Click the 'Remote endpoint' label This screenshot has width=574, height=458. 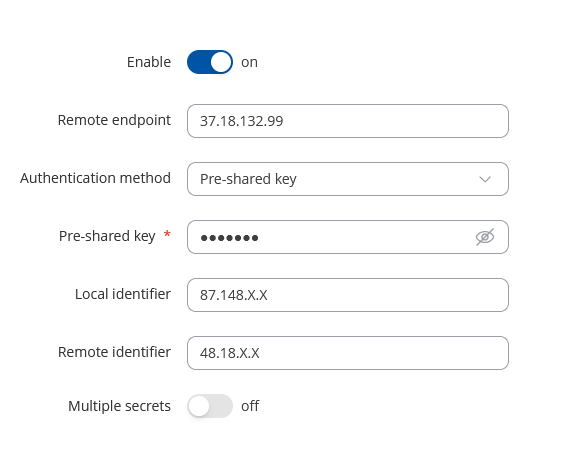(114, 120)
